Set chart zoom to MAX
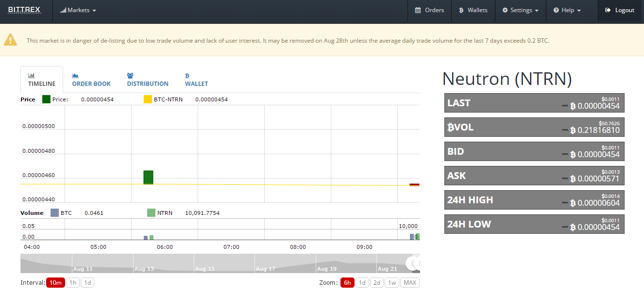The width and height of the screenshot is (644, 293). pyautogui.click(x=410, y=283)
